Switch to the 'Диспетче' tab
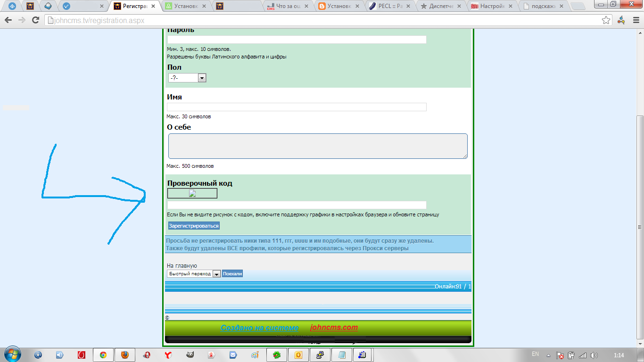The width and height of the screenshot is (644, 362). (442, 7)
